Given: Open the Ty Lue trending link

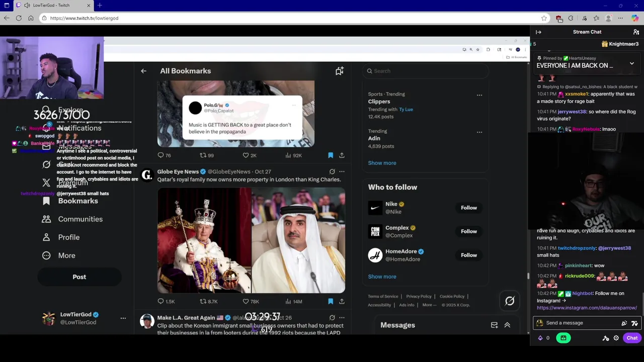Looking at the screenshot, I should [406, 110].
